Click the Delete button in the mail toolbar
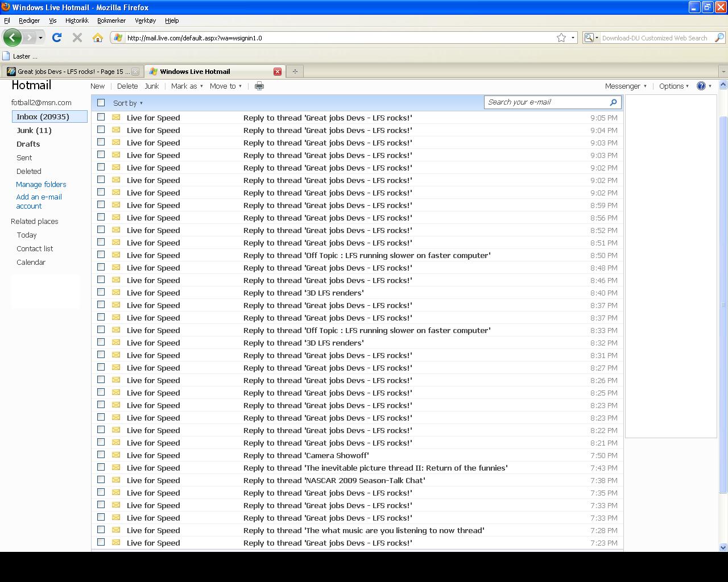 click(127, 86)
